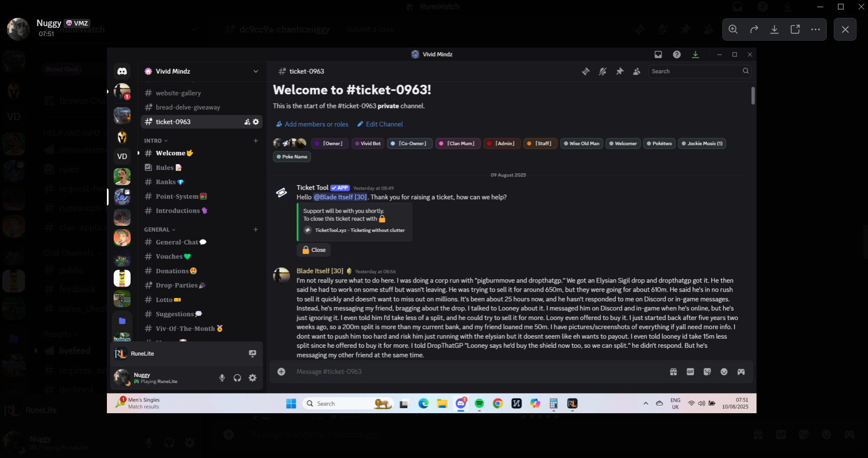Open the sticker picker icon

pos(707,372)
